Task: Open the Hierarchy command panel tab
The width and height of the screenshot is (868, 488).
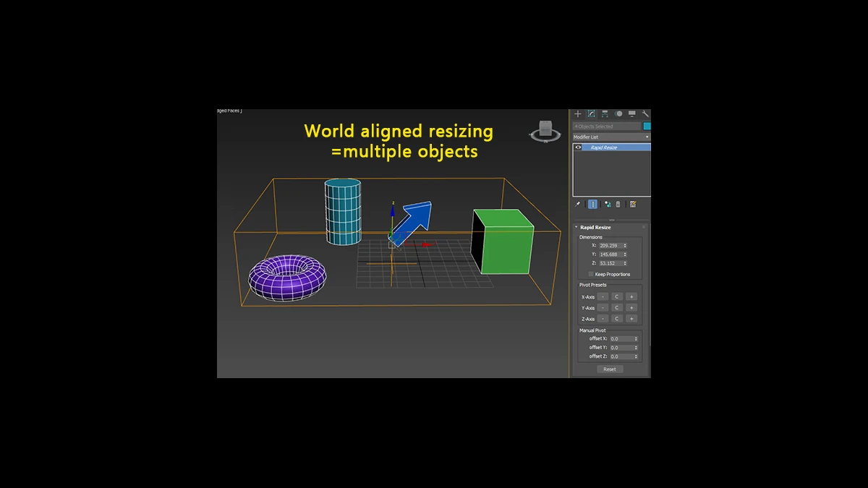Action: 605,114
